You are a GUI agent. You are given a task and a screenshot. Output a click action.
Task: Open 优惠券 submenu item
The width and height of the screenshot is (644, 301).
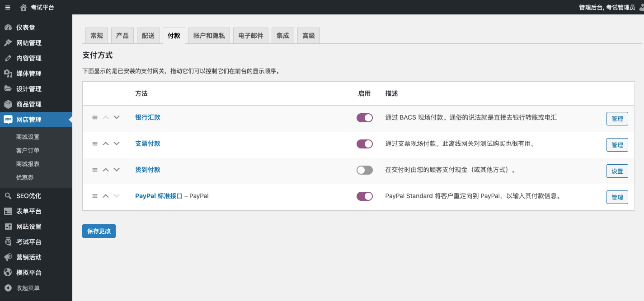tap(25, 177)
